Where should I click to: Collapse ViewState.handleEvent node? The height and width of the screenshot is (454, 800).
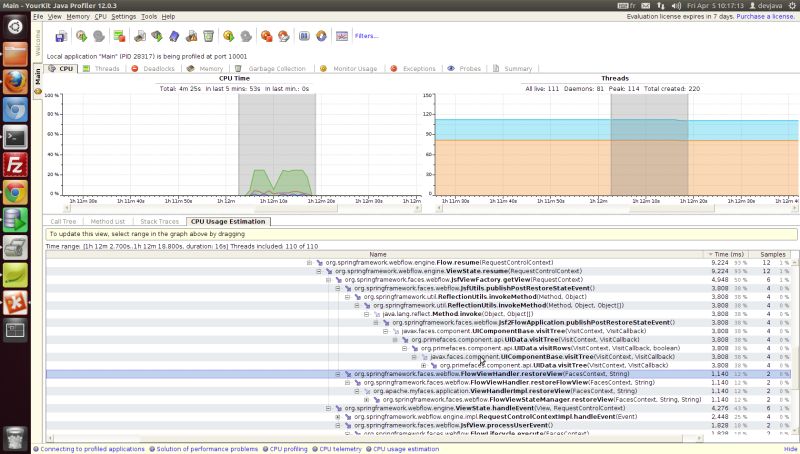pyautogui.click(x=328, y=408)
